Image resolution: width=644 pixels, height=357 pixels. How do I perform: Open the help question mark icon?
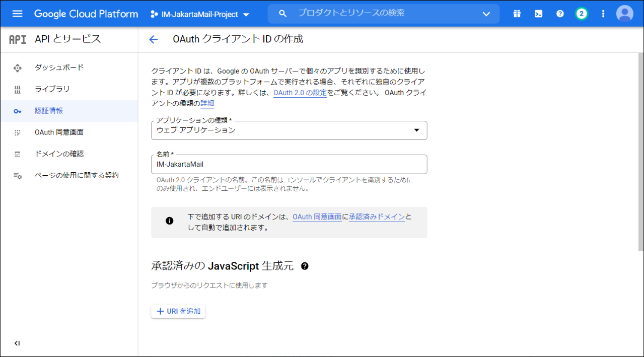click(560, 14)
